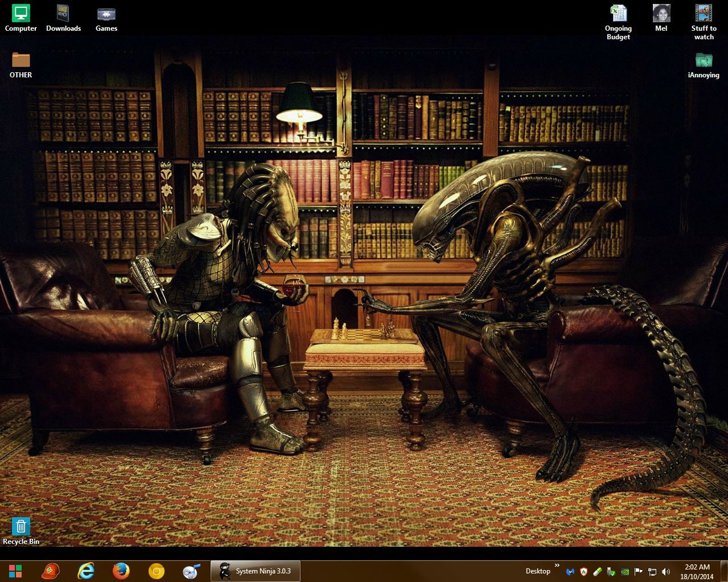This screenshot has width=728, height=582.
Task: Open the NVIDIA tray icon
Action: click(x=625, y=571)
